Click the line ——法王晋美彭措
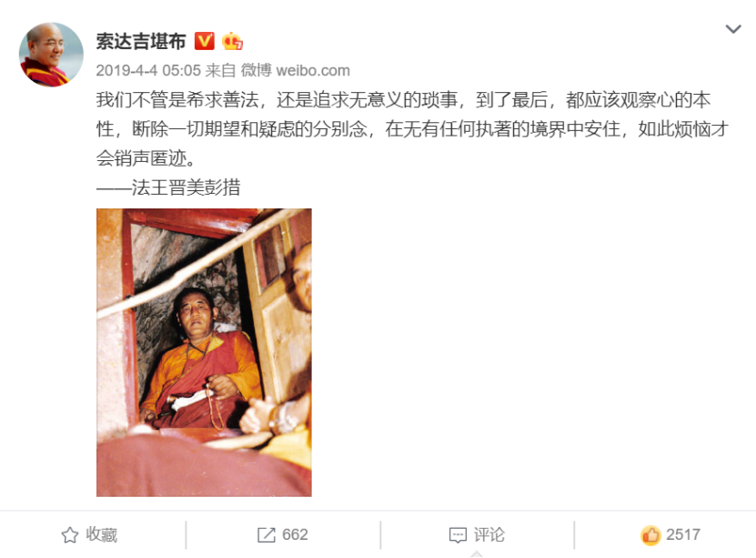This screenshot has height=558, width=756. coord(168,188)
